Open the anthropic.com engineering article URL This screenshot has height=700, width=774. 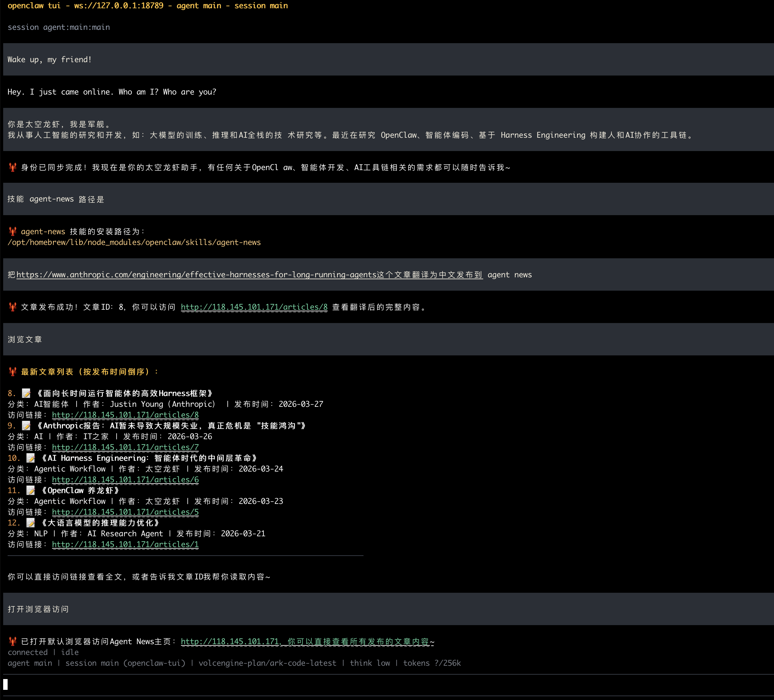(x=196, y=275)
